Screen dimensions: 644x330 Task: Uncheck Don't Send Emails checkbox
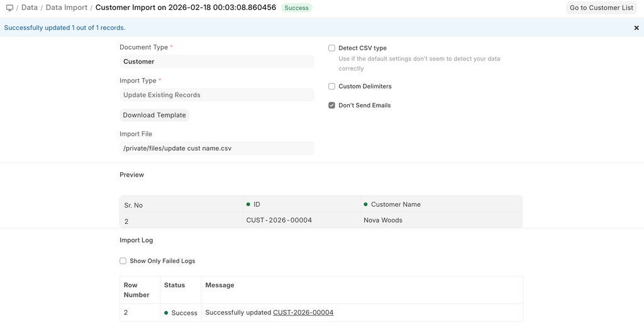point(331,106)
